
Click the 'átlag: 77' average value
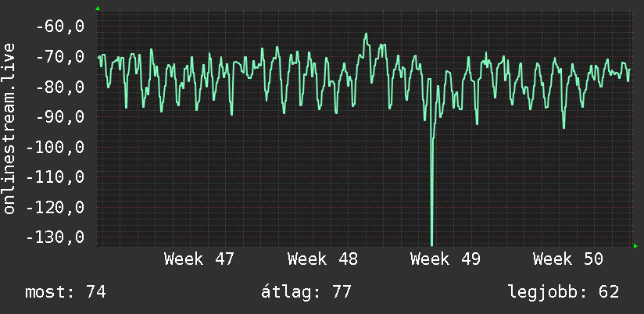306,292
